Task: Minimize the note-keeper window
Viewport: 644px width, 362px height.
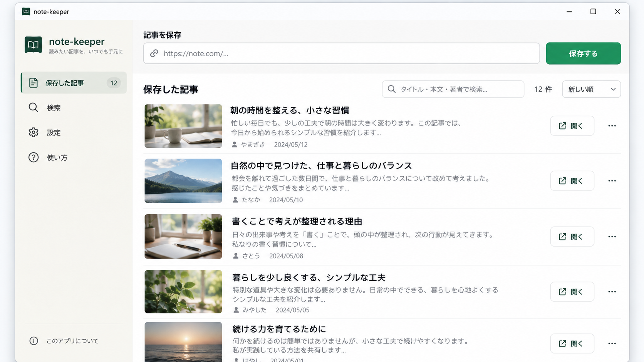Action: [x=569, y=12]
